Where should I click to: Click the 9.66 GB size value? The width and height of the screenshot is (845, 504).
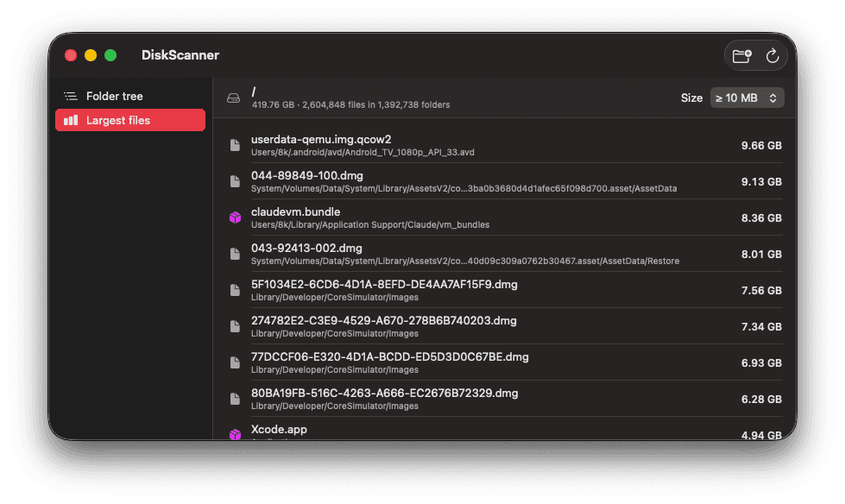[x=761, y=146]
